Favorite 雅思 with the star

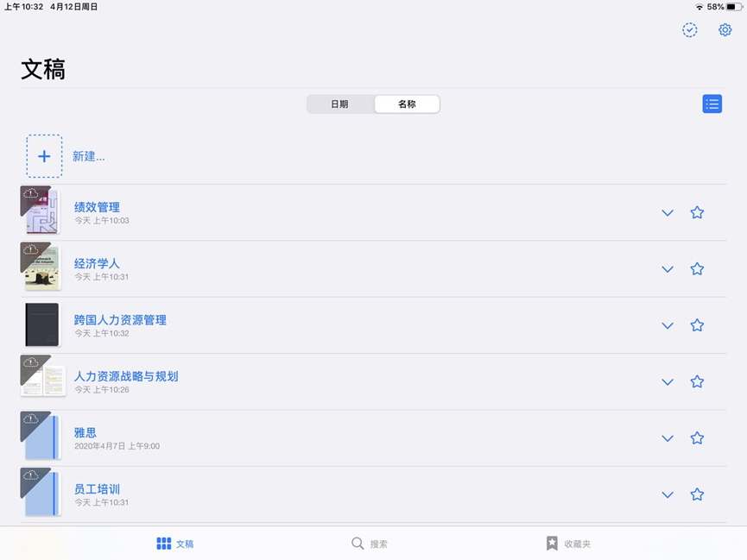coord(697,438)
